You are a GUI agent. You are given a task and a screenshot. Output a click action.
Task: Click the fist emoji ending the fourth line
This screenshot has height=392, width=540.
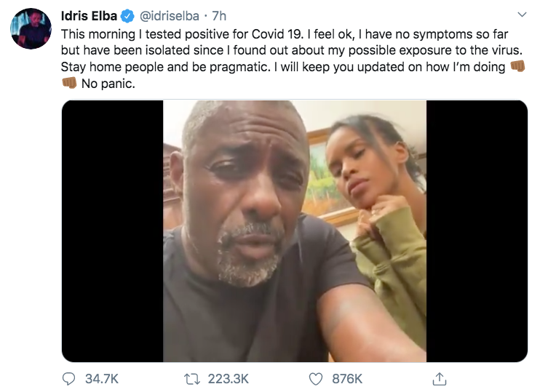tap(517, 67)
